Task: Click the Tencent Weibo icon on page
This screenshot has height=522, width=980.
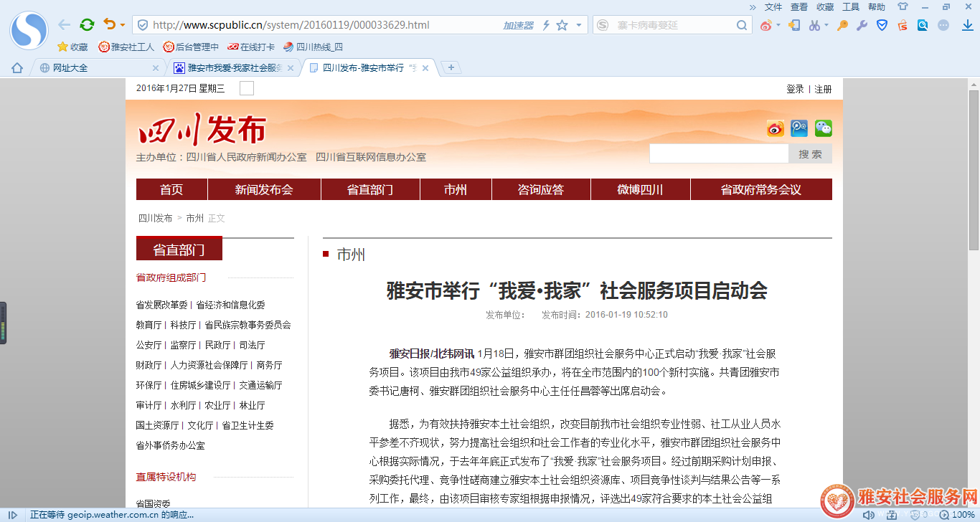Action: pyautogui.click(x=799, y=128)
